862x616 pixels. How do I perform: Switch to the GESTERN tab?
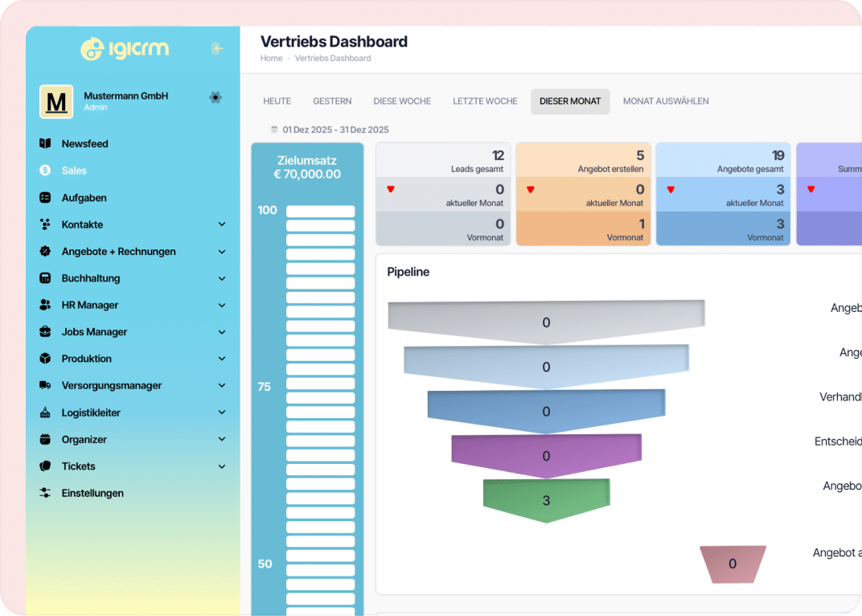(x=332, y=101)
